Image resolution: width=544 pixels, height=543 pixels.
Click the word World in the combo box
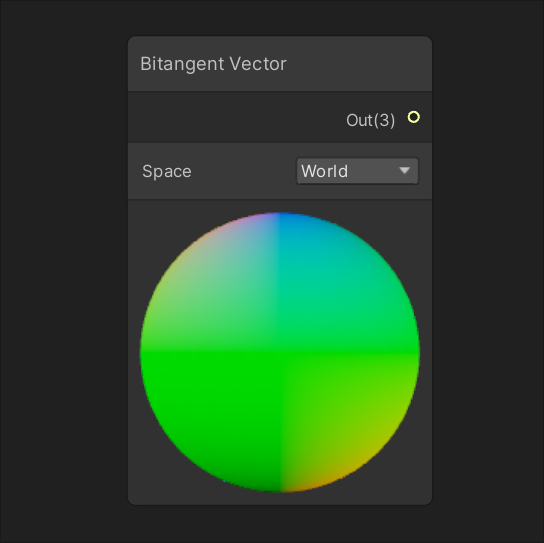coord(324,171)
